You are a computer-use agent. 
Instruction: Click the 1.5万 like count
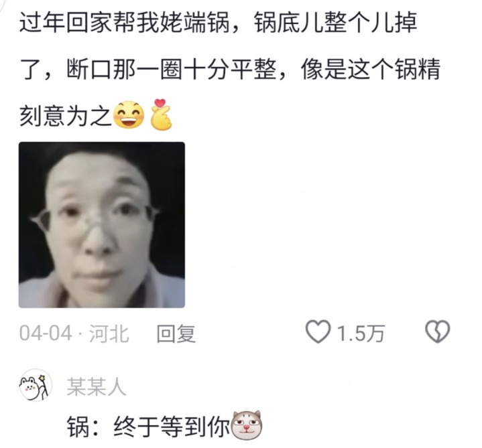click(x=361, y=333)
